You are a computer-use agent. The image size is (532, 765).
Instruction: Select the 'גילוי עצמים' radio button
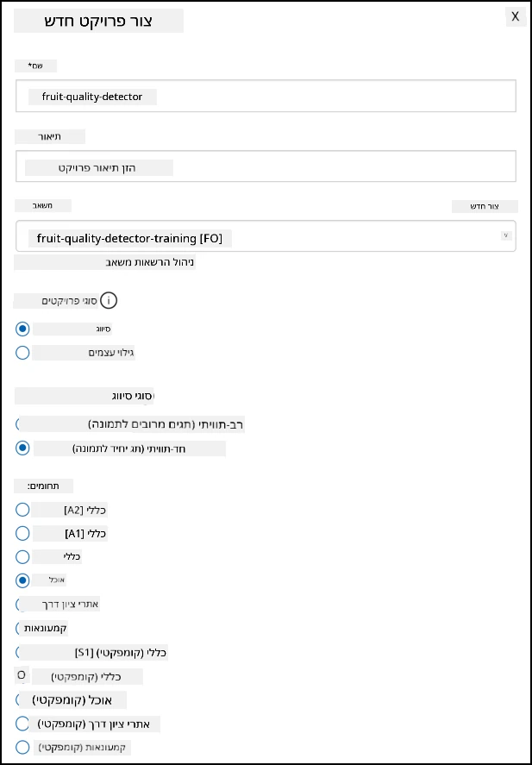tap(22, 353)
